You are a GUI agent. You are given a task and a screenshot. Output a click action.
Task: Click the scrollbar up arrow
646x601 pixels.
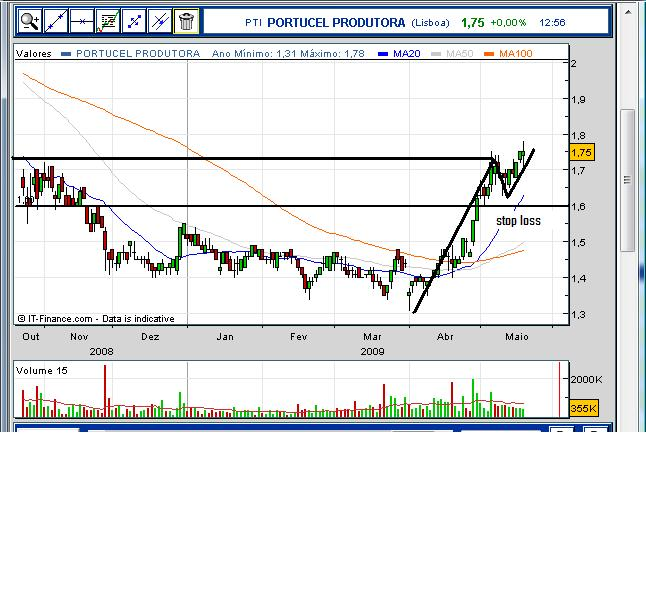(628, 12)
